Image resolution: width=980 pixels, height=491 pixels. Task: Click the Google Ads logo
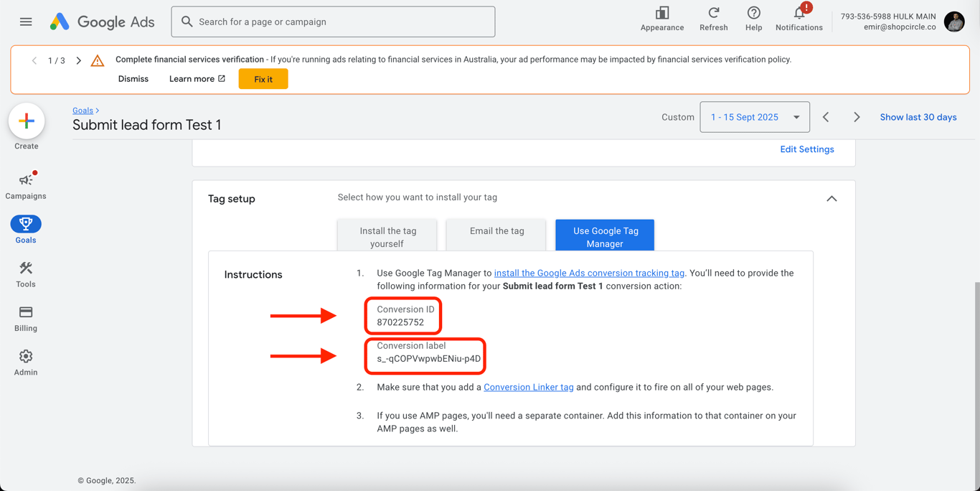pos(102,22)
